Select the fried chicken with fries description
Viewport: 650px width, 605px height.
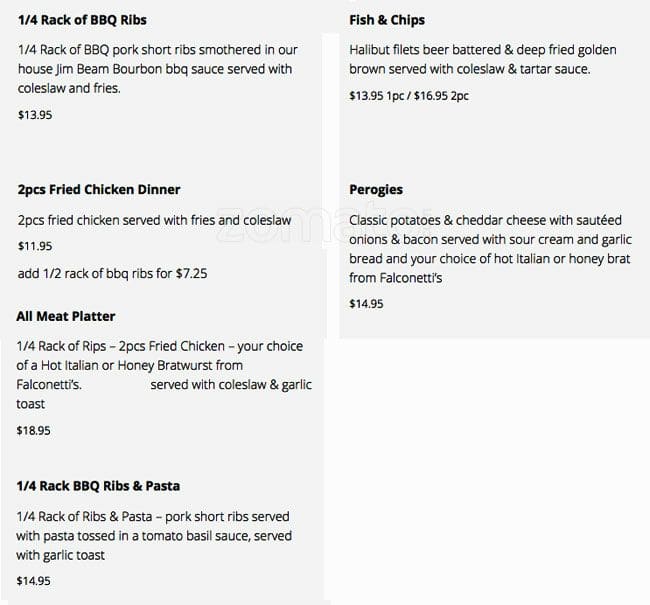pyautogui.click(x=154, y=220)
